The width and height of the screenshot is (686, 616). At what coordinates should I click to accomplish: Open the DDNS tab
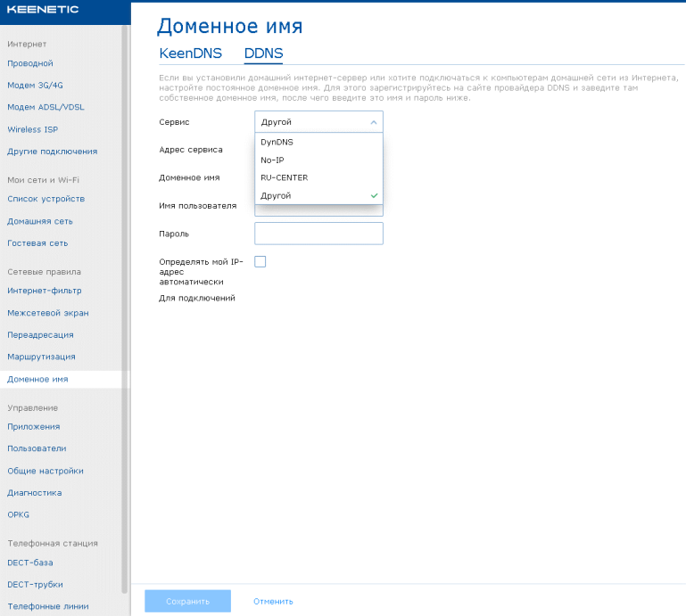click(x=263, y=53)
